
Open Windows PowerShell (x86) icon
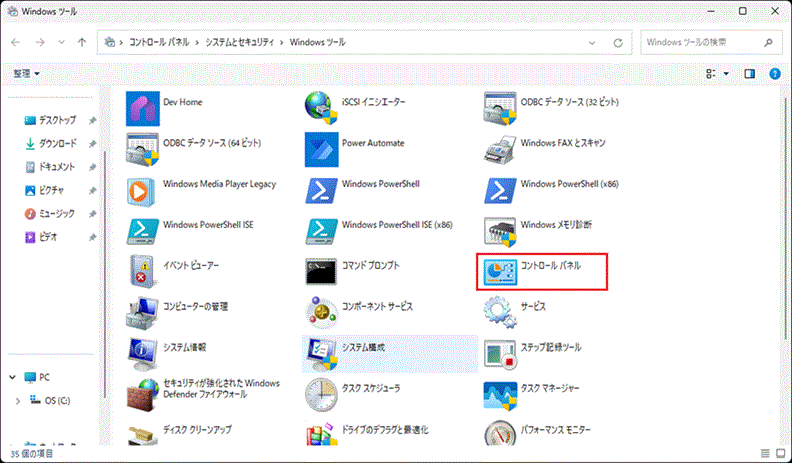(x=500, y=190)
